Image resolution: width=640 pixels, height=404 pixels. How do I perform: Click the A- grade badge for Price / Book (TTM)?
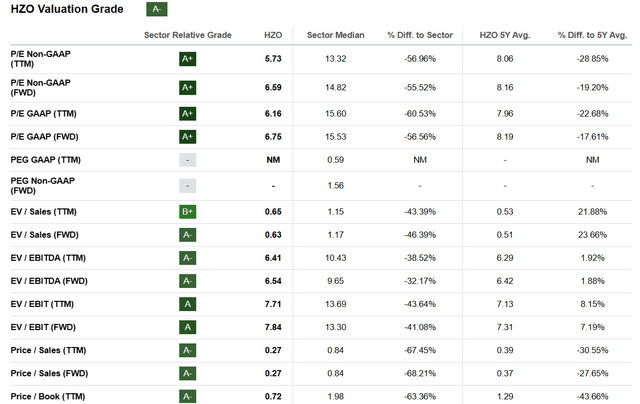187,396
